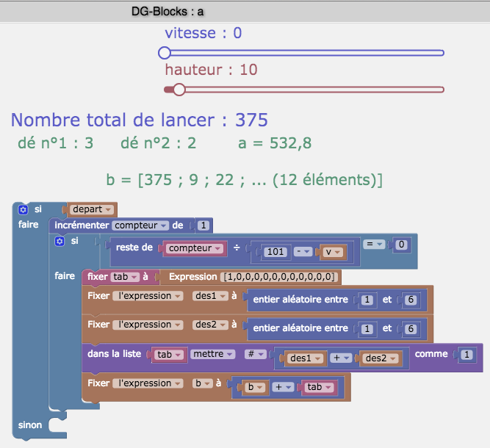Click the gear icon on the outer 'si depart' block
This screenshot has height=448, width=490.
tap(23, 209)
